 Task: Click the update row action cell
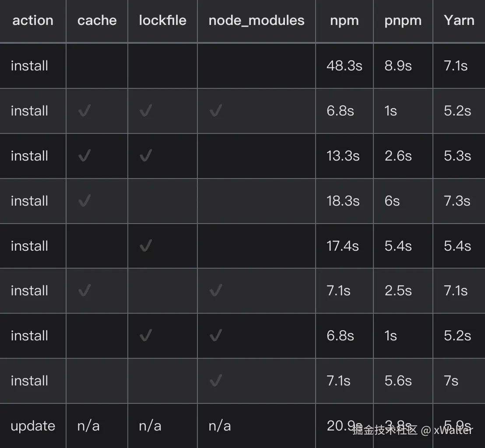click(33, 426)
